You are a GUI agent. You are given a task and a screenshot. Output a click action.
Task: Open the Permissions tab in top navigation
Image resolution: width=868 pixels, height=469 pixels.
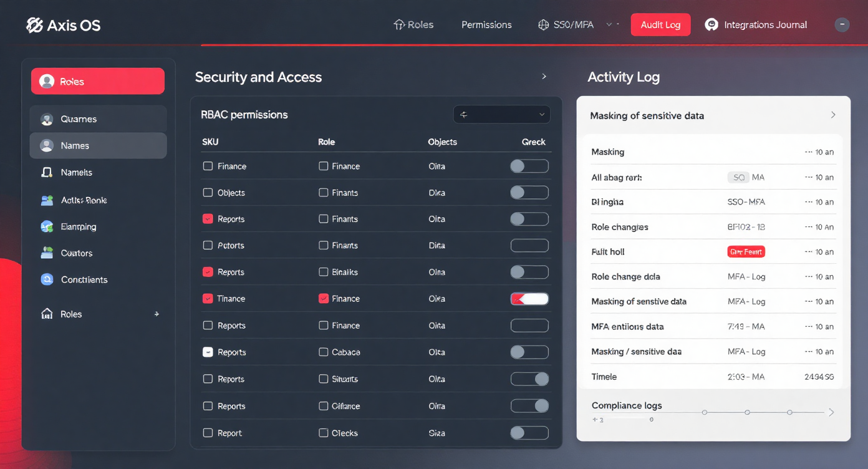[x=486, y=25]
